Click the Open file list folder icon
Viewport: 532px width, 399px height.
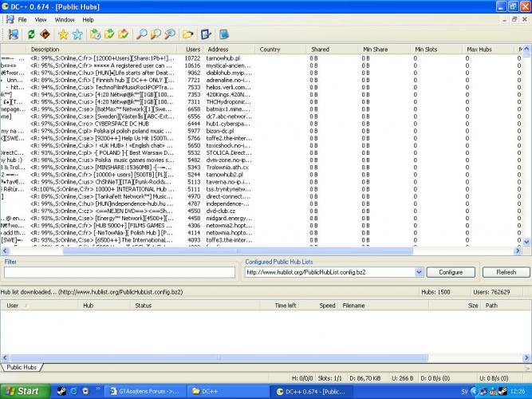[188, 34]
